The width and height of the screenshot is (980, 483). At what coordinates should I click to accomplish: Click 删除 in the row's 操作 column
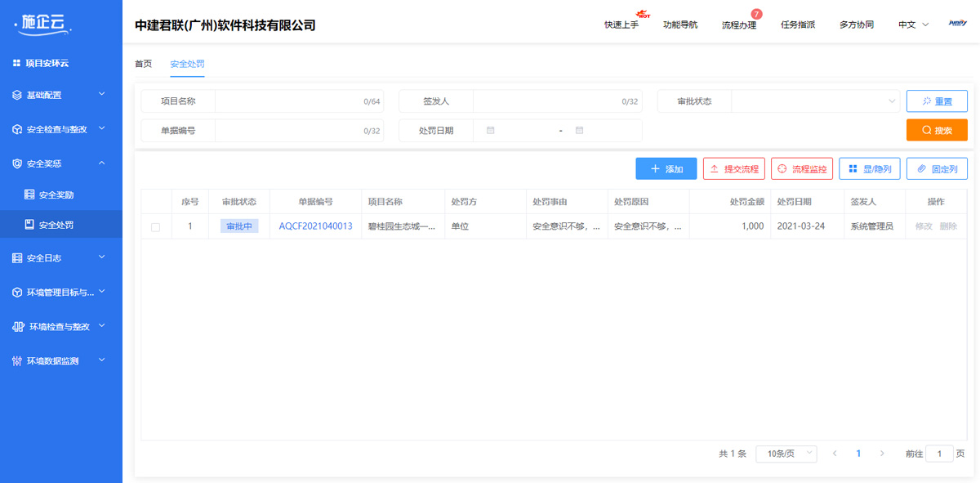948,226
